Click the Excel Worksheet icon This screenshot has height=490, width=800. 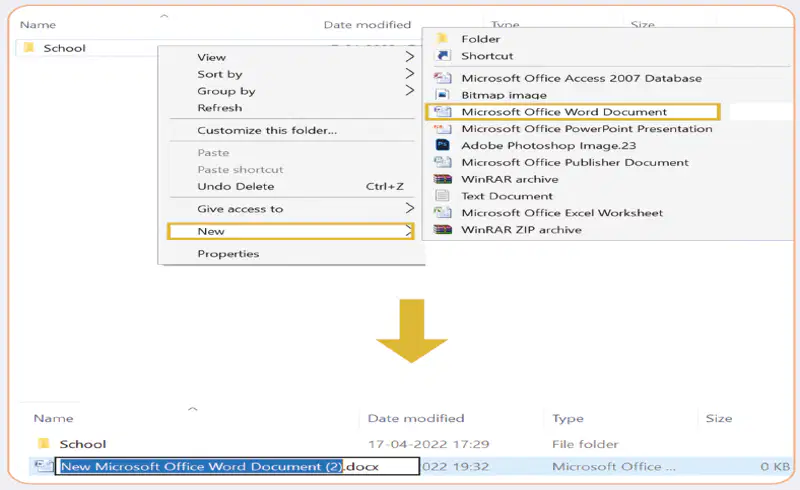point(442,212)
